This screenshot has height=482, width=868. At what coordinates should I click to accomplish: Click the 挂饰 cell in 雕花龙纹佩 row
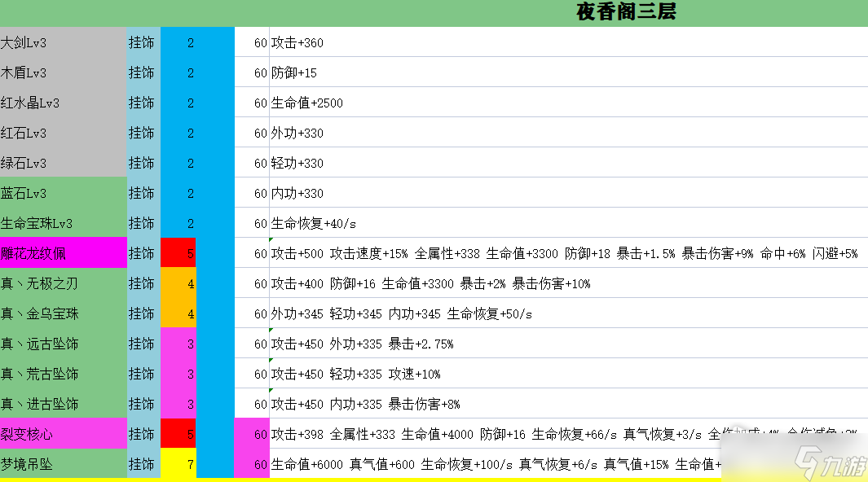143,253
